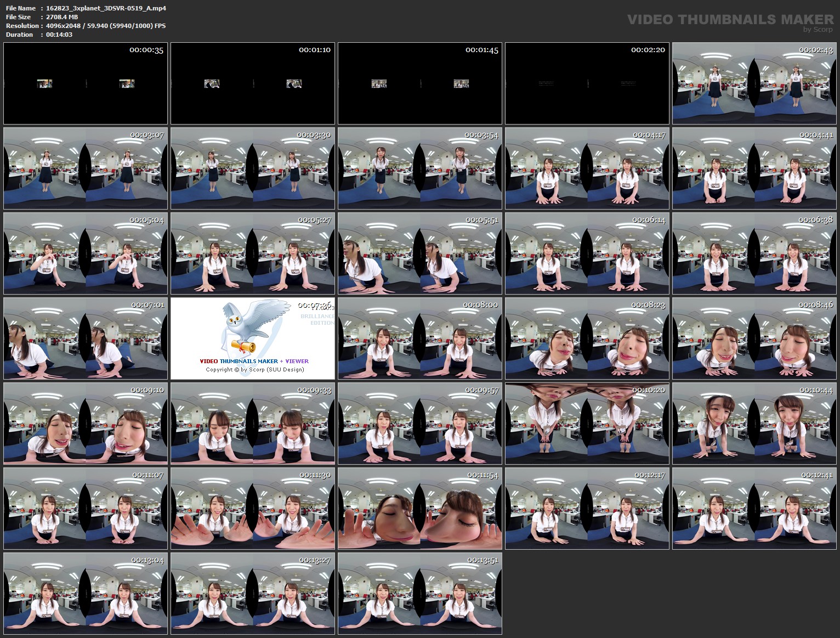This screenshot has height=638, width=840.
Task: Select the final frame at 00:13:51
Action: [x=419, y=594]
